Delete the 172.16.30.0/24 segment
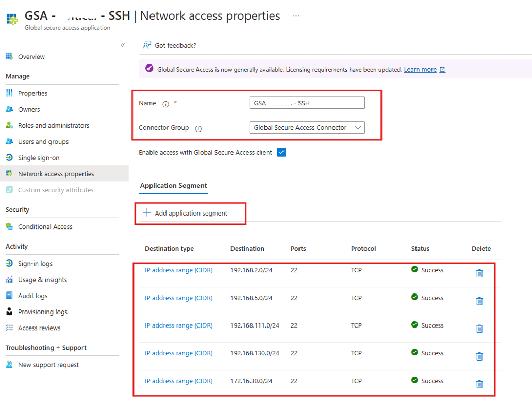 pos(479,384)
